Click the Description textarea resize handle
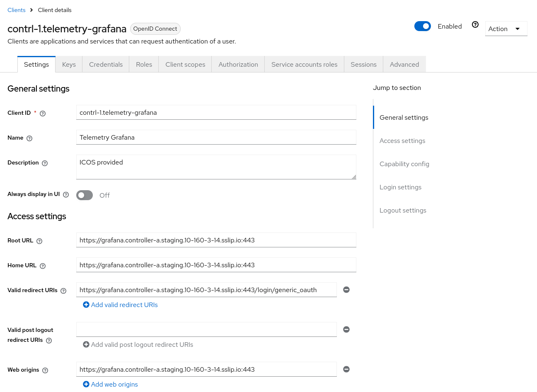 tap(354, 177)
